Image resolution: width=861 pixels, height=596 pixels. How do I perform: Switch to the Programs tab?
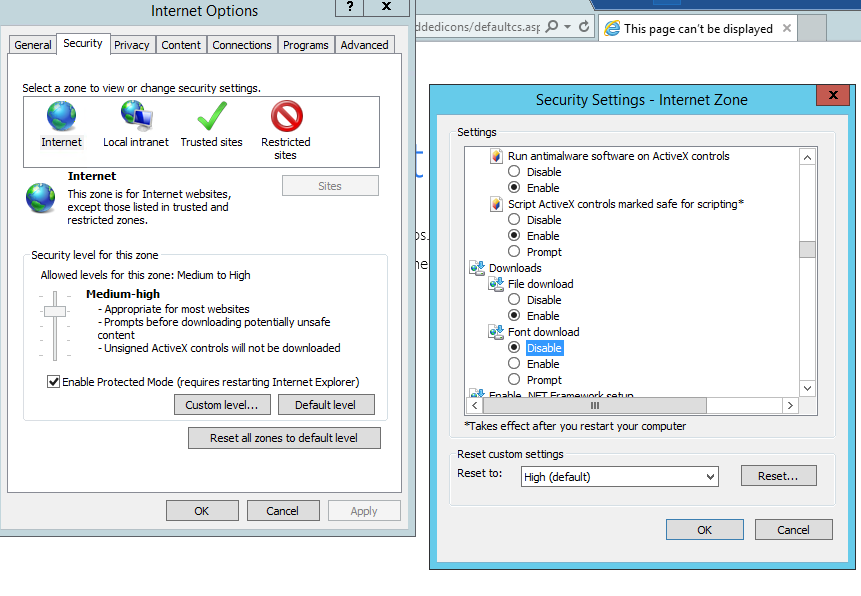305,45
